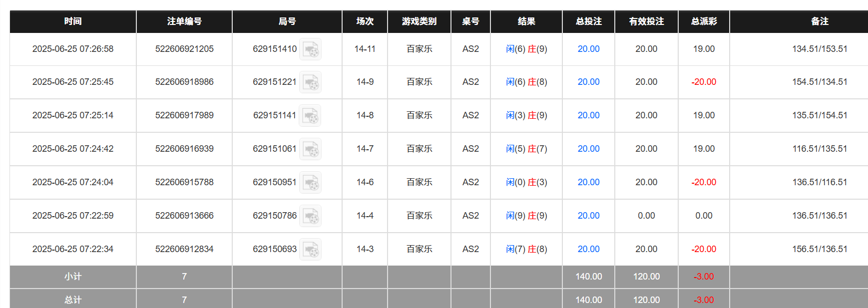Click the 20.00 total bet link at 07:26:58
Screen dimensions: 868x308
[x=588, y=49]
